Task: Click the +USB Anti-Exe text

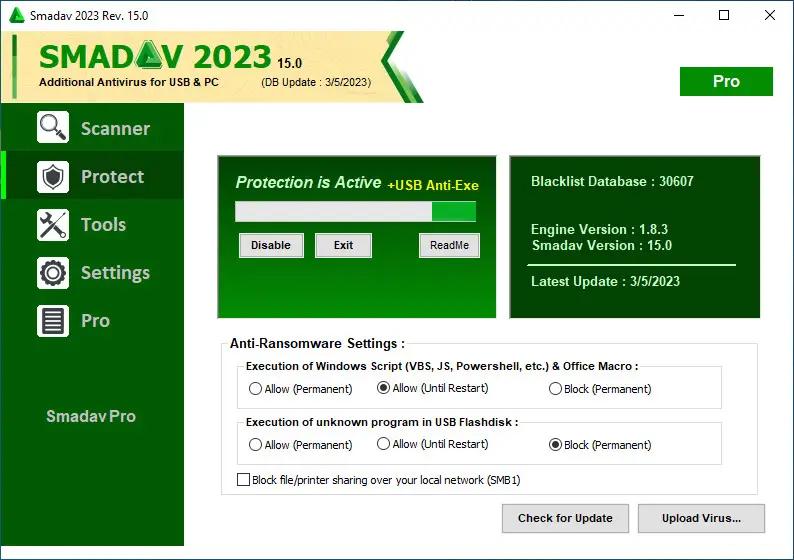Action: 433,185
